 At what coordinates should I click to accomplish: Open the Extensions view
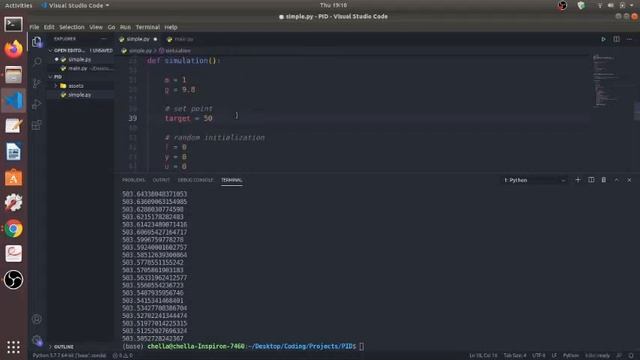37,124
